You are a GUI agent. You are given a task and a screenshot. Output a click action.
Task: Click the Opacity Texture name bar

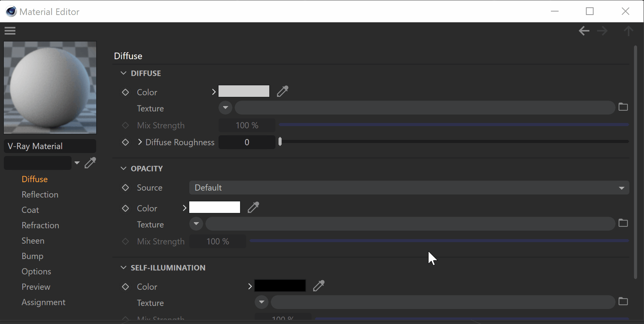click(410, 224)
